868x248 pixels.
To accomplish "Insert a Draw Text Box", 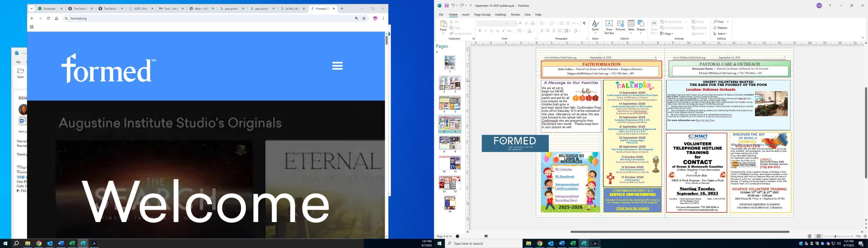I will coord(609,27).
